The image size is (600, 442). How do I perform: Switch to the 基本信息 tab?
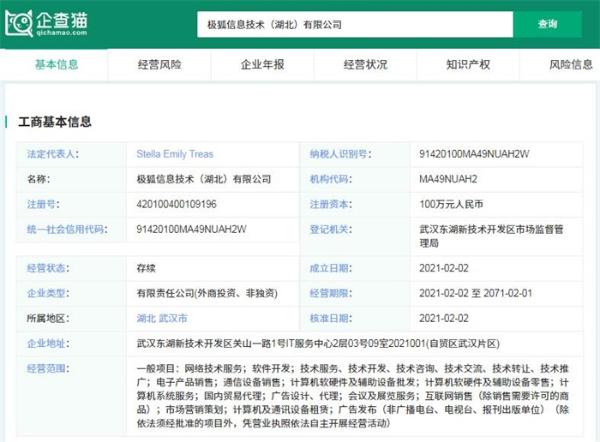57,65
